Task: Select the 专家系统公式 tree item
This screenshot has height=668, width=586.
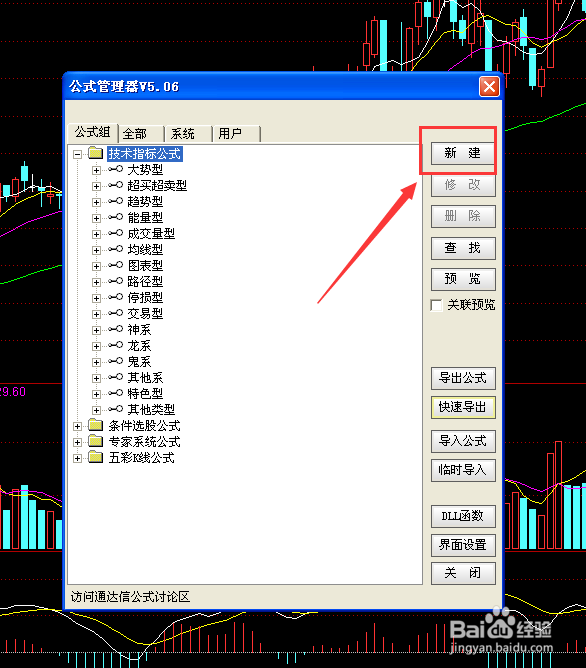Action: coord(144,442)
